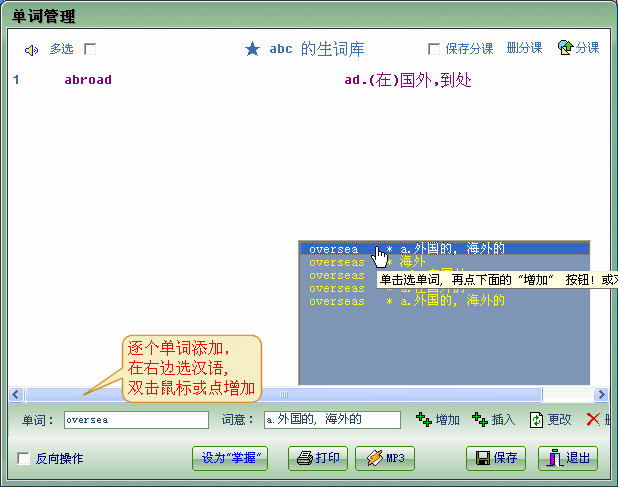This screenshot has height=487, width=618.
Task: Save the word list with 保存
Action: pyautogui.click(x=496, y=459)
